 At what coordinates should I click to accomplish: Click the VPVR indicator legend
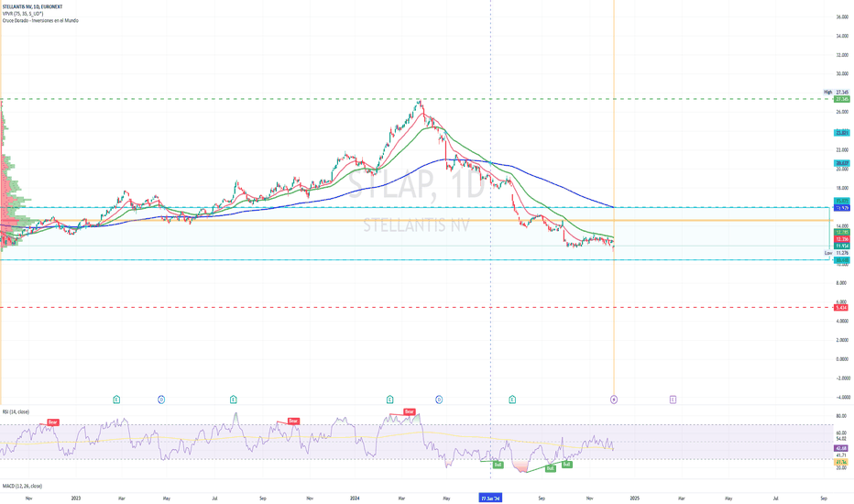23,14
